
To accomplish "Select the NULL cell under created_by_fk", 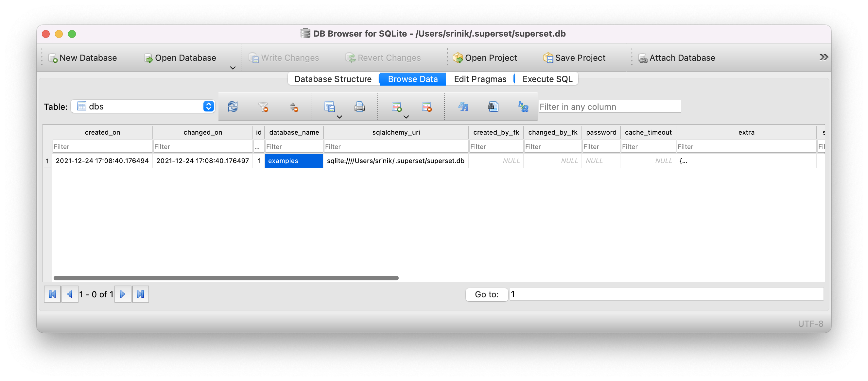I will 496,161.
